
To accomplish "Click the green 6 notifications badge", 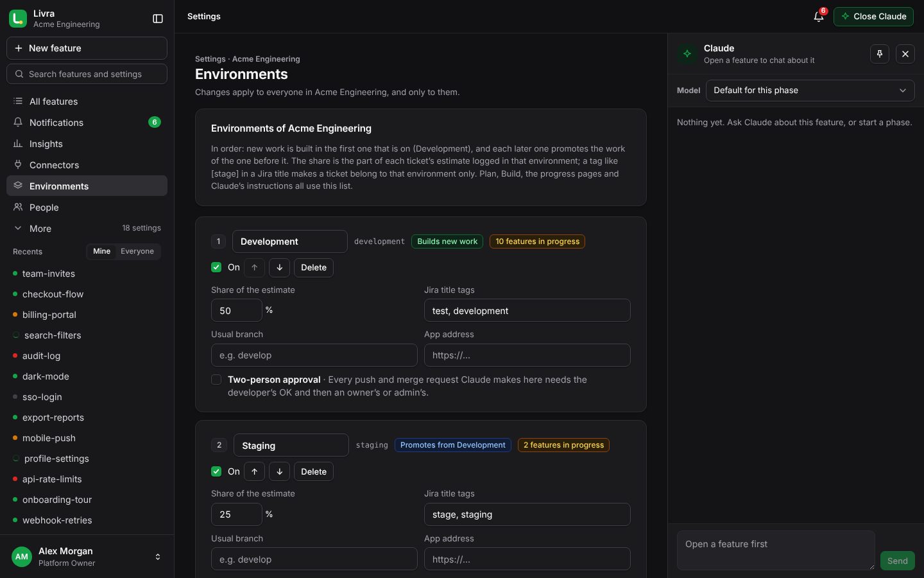I will (155, 122).
